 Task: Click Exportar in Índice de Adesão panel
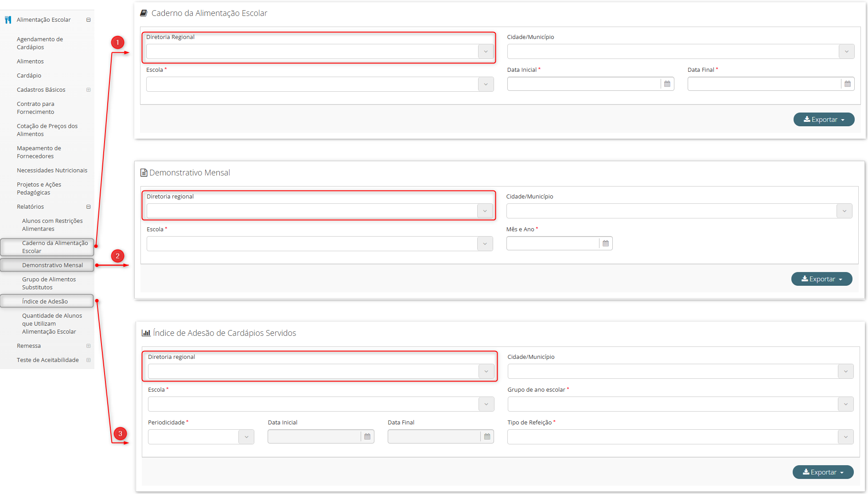(823, 472)
